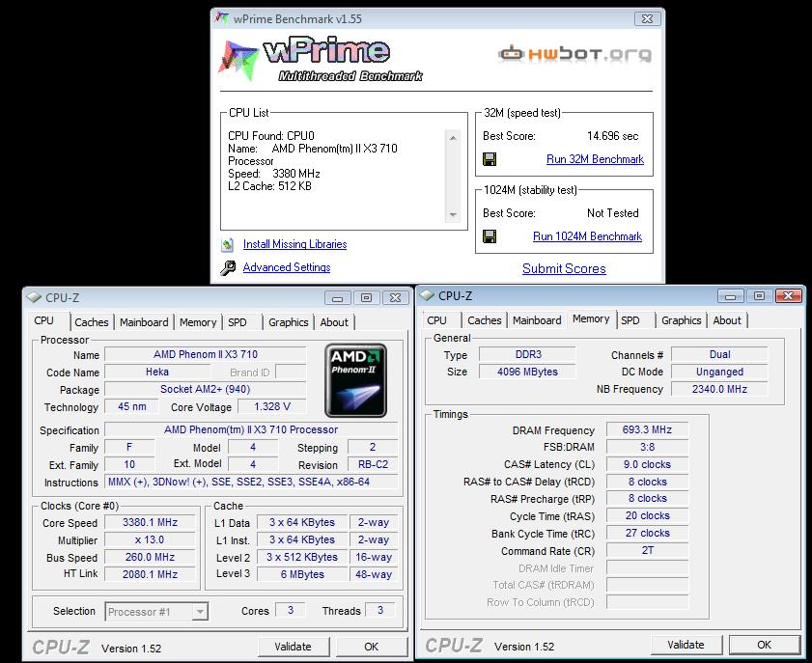Click the FSB:DRAM value 3:8
The image size is (812, 663).
coord(647,447)
